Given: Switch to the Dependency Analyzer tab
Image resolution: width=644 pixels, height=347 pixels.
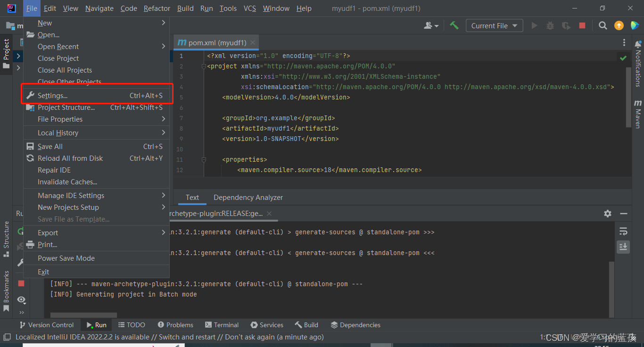Looking at the screenshot, I should [248, 198].
